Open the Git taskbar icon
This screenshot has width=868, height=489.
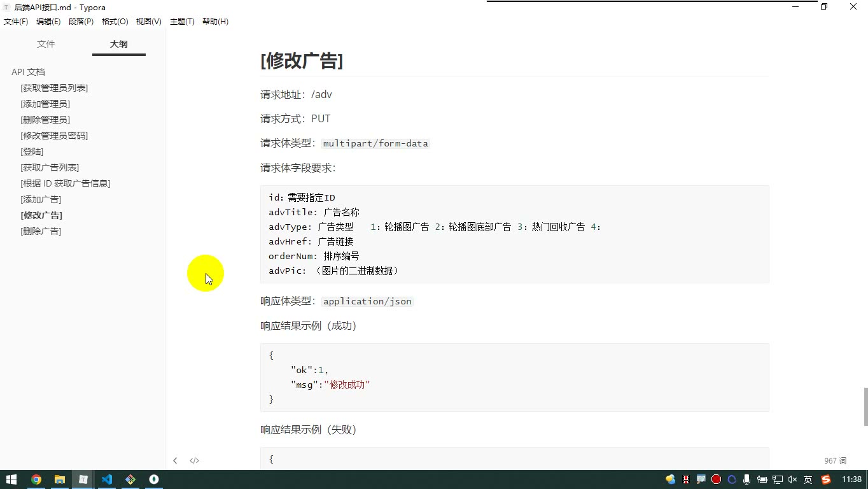(130, 479)
